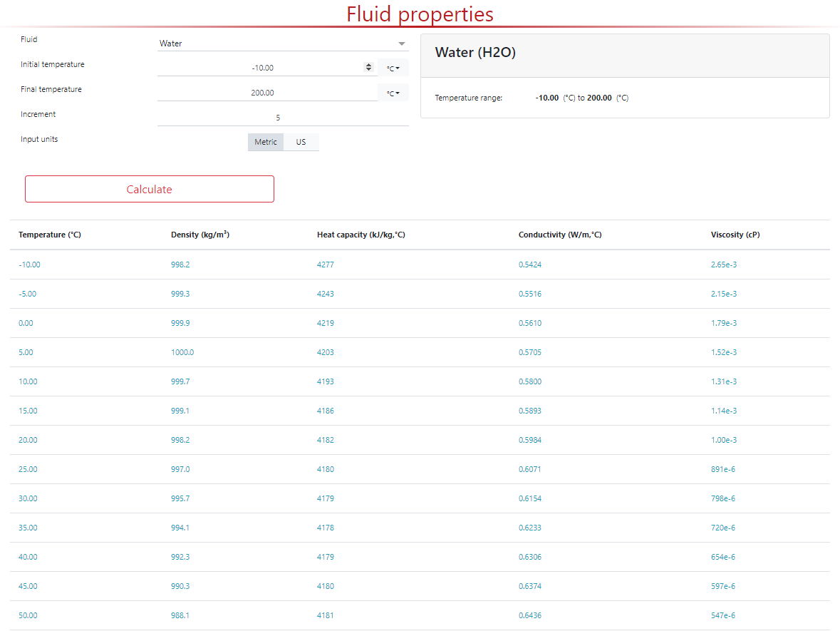Open the Final temperature unit dropdown

tap(393, 93)
